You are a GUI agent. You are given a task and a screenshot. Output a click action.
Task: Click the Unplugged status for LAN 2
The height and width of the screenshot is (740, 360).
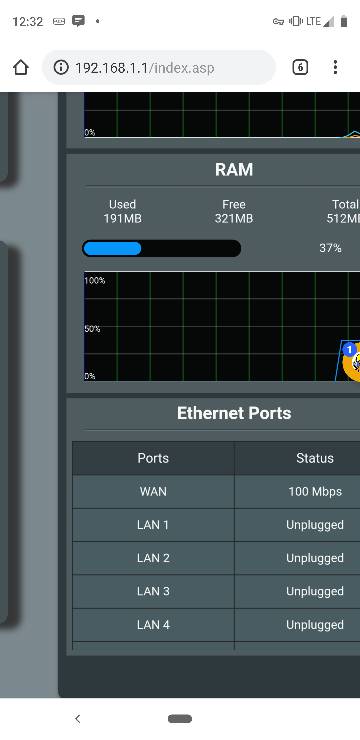pyautogui.click(x=315, y=558)
